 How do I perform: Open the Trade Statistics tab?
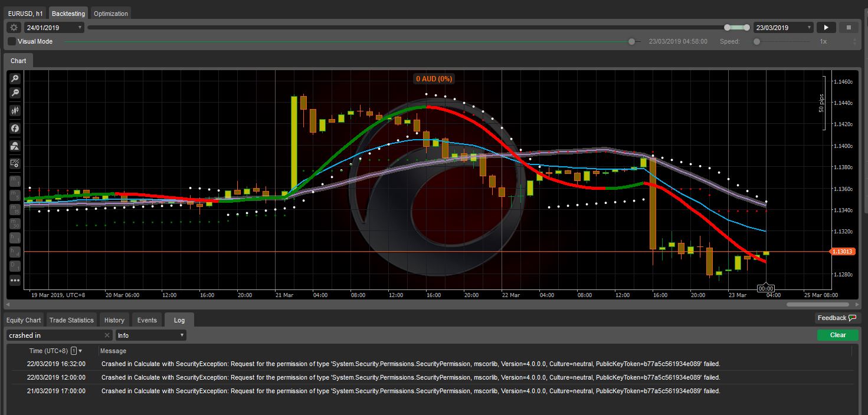tap(71, 320)
